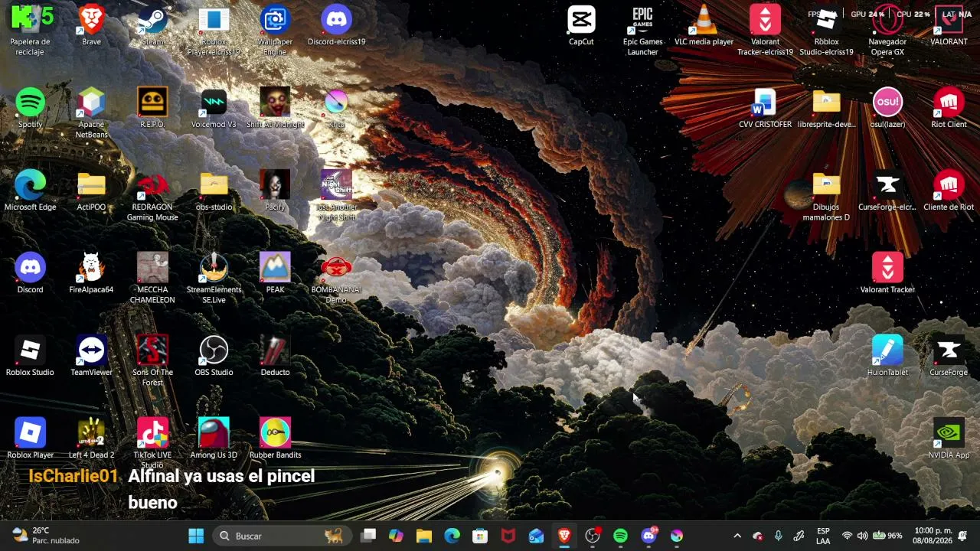Viewport: 980px width, 551px height.
Task: Click the Riot Client shortcut
Action: (x=949, y=108)
